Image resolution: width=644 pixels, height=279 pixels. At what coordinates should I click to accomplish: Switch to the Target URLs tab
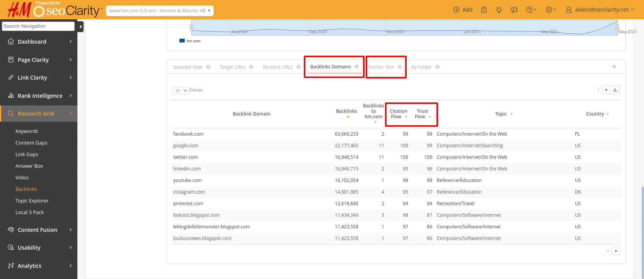(232, 67)
